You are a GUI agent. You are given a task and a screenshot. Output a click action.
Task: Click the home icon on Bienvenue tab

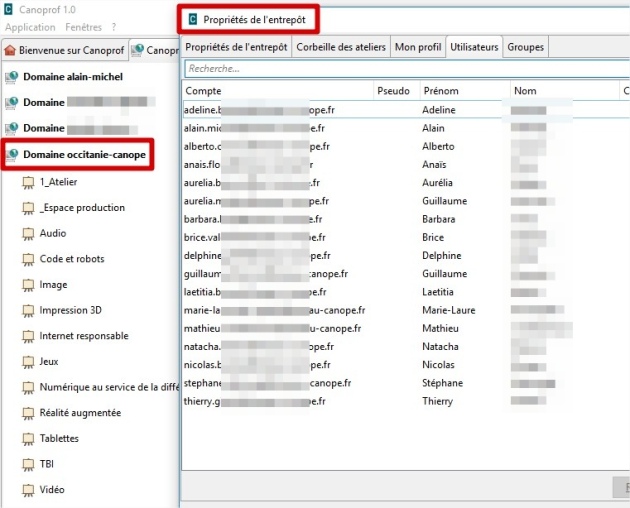(x=10, y=50)
